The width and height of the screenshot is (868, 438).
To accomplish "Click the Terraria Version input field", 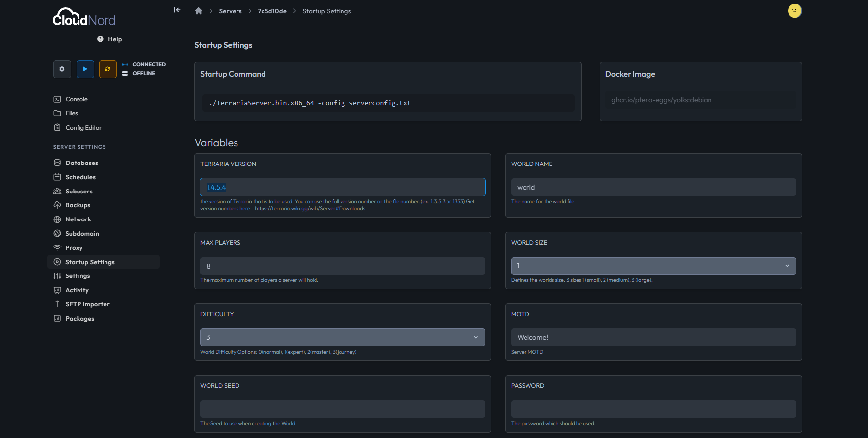I will click(342, 188).
